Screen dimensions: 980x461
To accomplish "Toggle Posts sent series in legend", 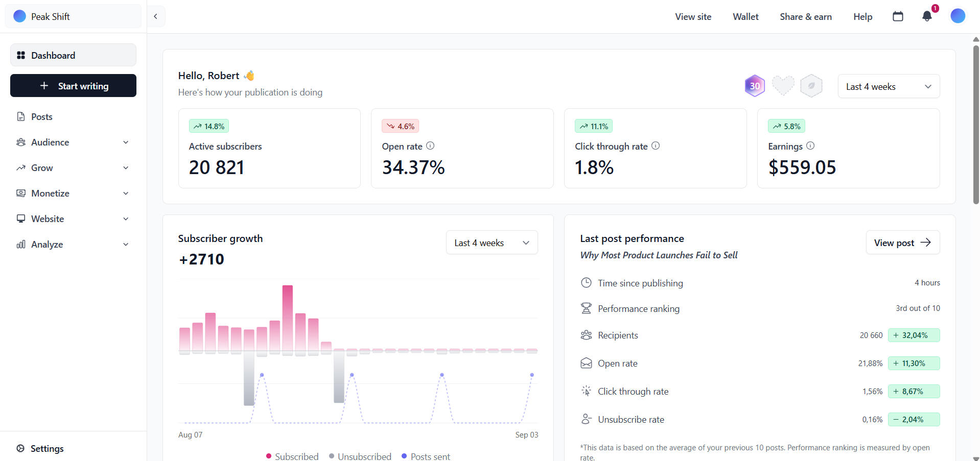I will coord(426,456).
